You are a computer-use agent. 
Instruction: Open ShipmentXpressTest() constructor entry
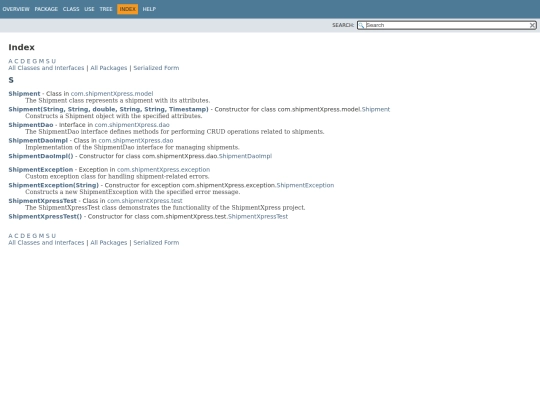(x=45, y=217)
